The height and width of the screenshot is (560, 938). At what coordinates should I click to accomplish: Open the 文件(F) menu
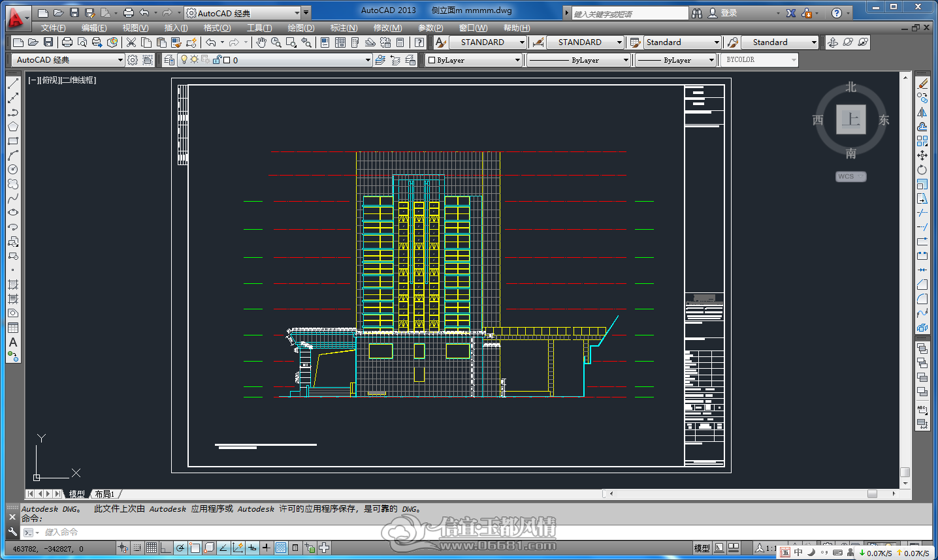[x=53, y=28]
